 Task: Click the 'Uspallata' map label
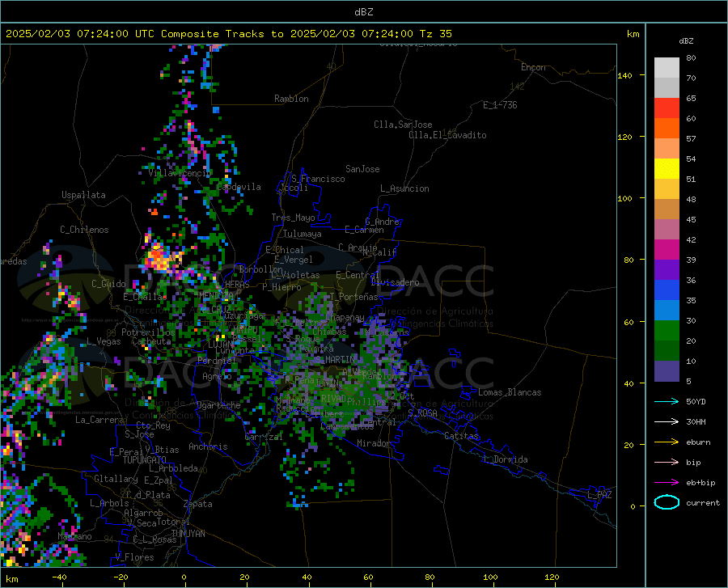tap(83, 195)
